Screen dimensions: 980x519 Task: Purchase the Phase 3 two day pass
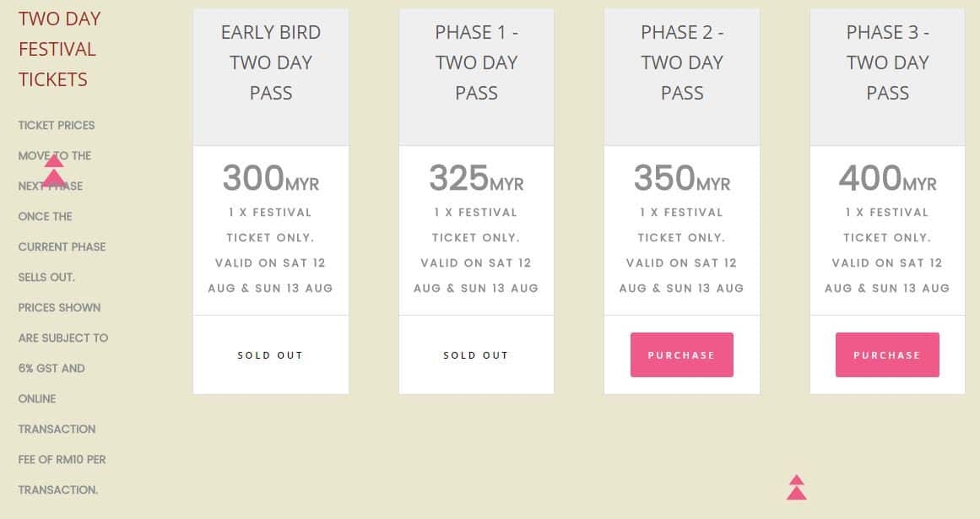[887, 354]
